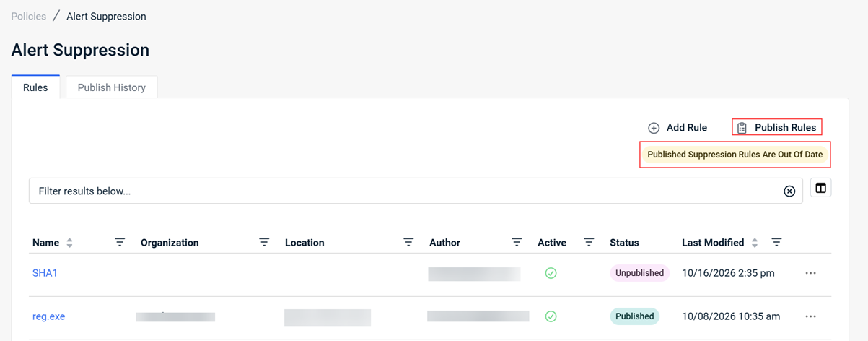Screen dimensions: 868x341
Task: Open Organization column filter icon
Action: pyautogui.click(x=264, y=242)
